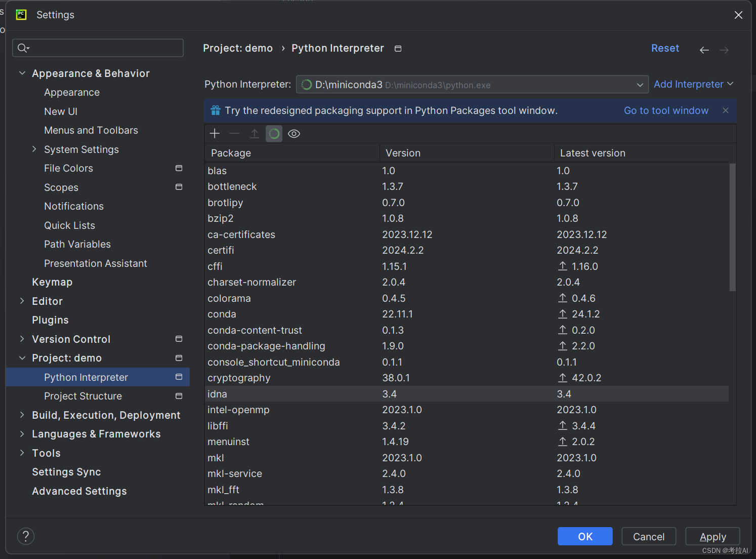The width and height of the screenshot is (756, 559).
Task: Open Presentation Assistant settings
Action: click(x=96, y=263)
